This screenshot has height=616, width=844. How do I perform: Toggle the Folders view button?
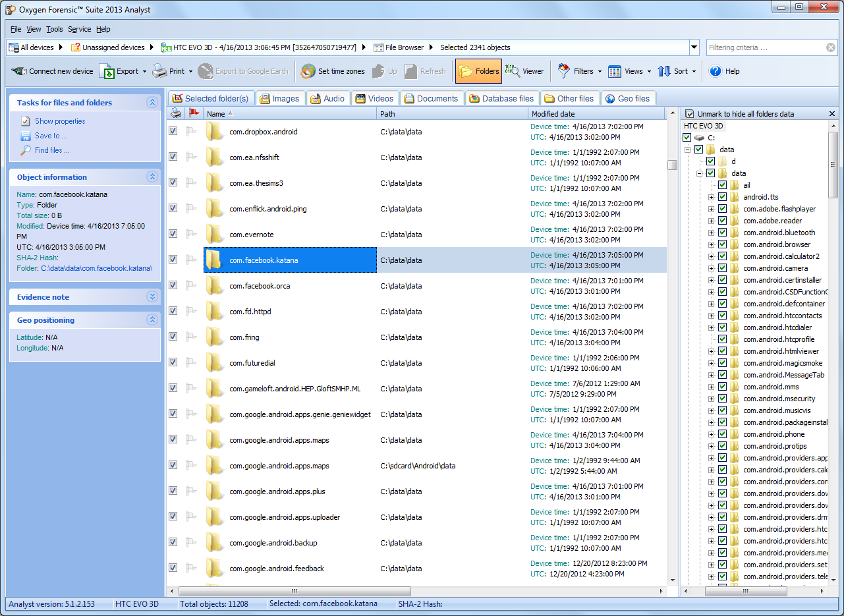point(478,71)
